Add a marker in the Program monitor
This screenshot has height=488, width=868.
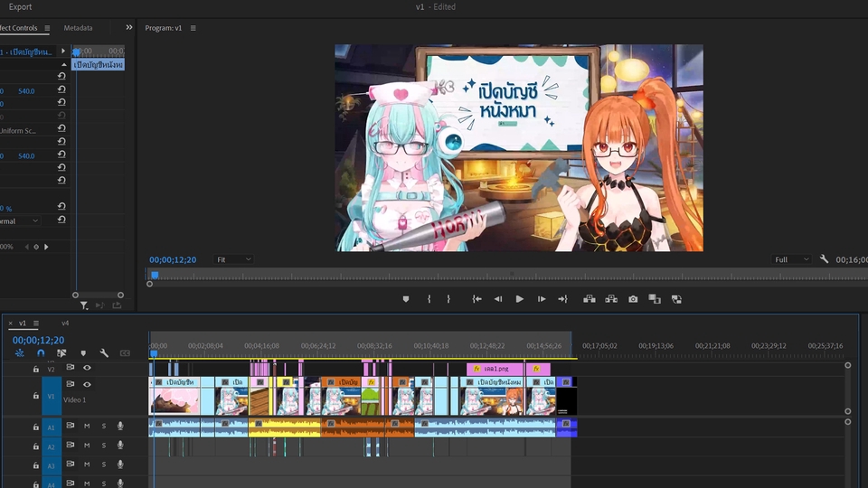click(x=406, y=299)
